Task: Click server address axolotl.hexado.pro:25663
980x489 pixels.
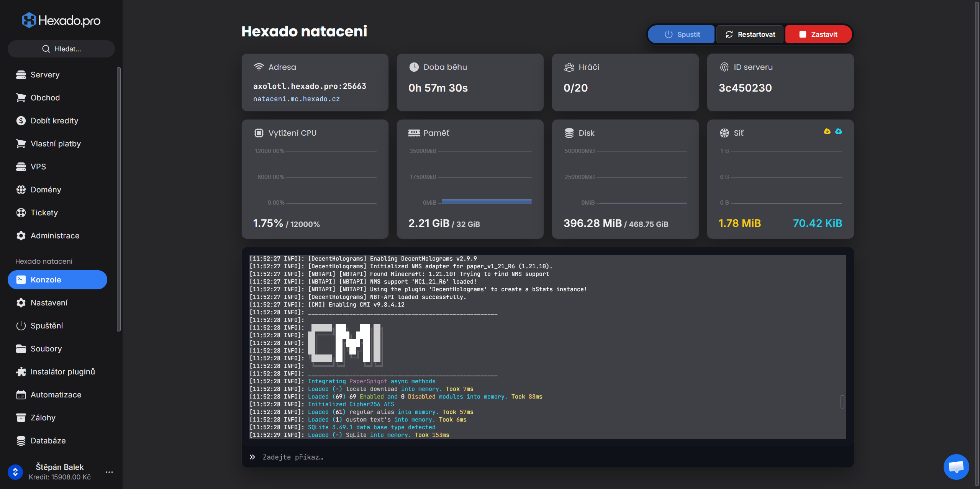Action: [x=310, y=86]
